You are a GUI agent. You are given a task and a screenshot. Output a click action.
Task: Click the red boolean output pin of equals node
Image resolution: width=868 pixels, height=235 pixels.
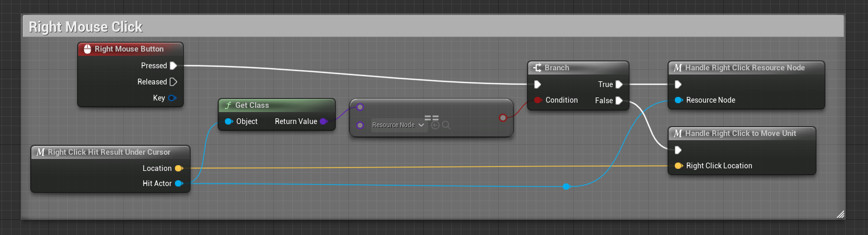coord(502,118)
